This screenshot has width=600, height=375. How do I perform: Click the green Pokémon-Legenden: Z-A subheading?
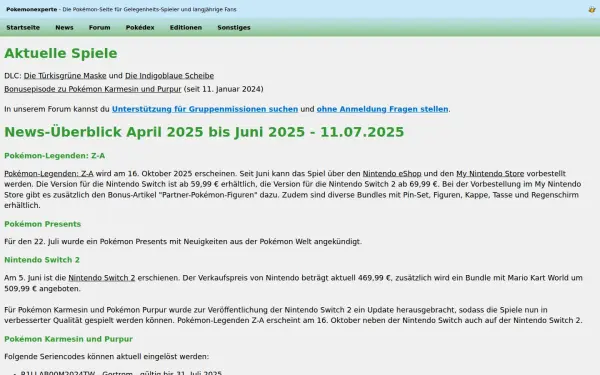pos(54,156)
